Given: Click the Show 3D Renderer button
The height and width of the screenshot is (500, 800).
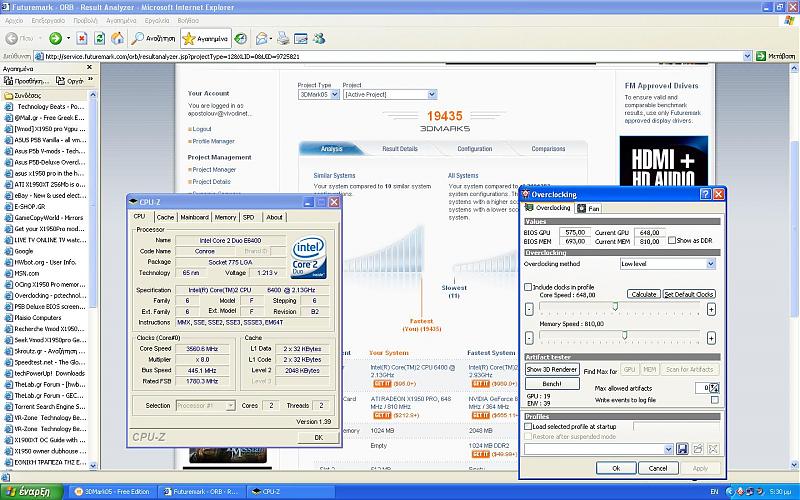Looking at the screenshot, I should [x=552, y=369].
